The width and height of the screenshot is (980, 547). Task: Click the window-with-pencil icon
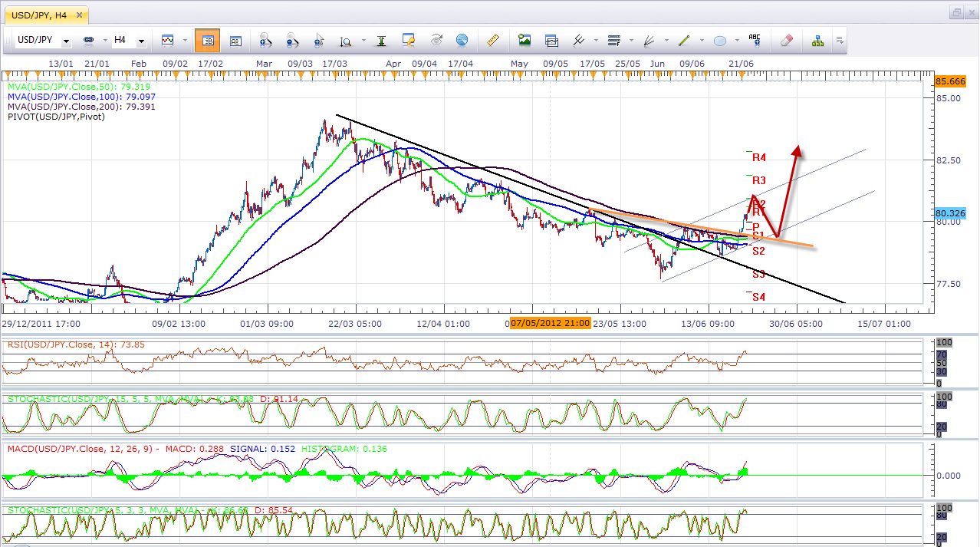click(x=409, y=40)
